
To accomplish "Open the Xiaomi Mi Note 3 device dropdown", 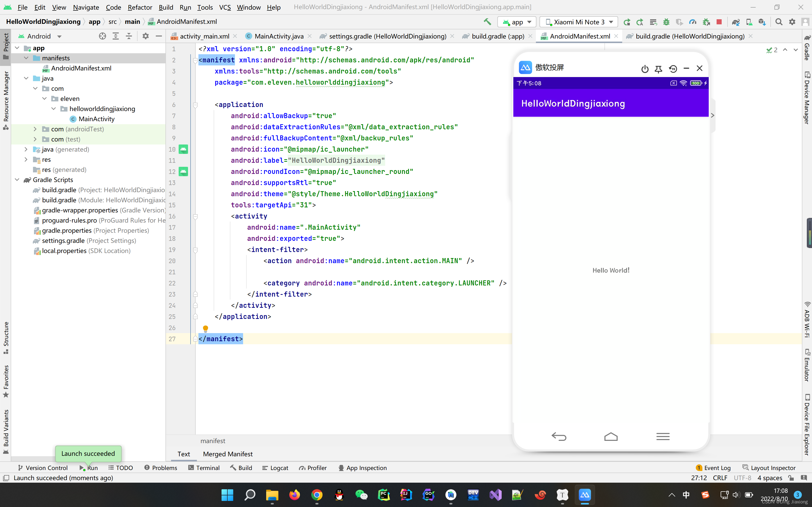I will pos(579,22).
